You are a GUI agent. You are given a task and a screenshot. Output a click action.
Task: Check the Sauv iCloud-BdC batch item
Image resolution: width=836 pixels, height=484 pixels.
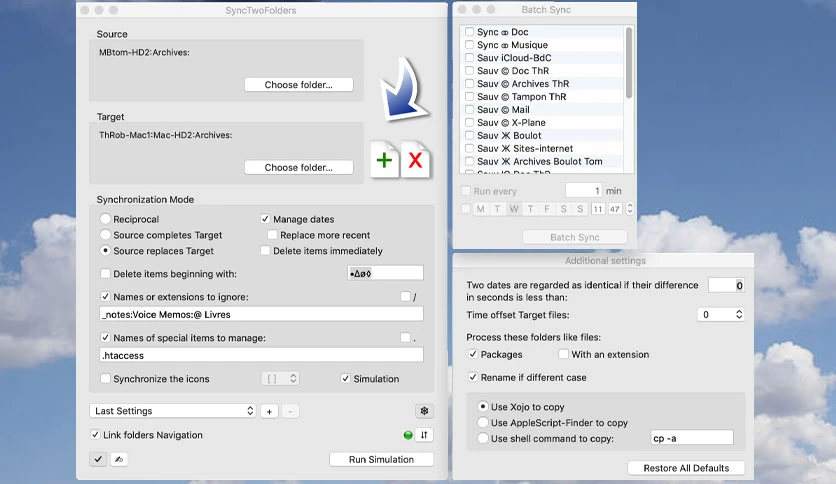469,58
